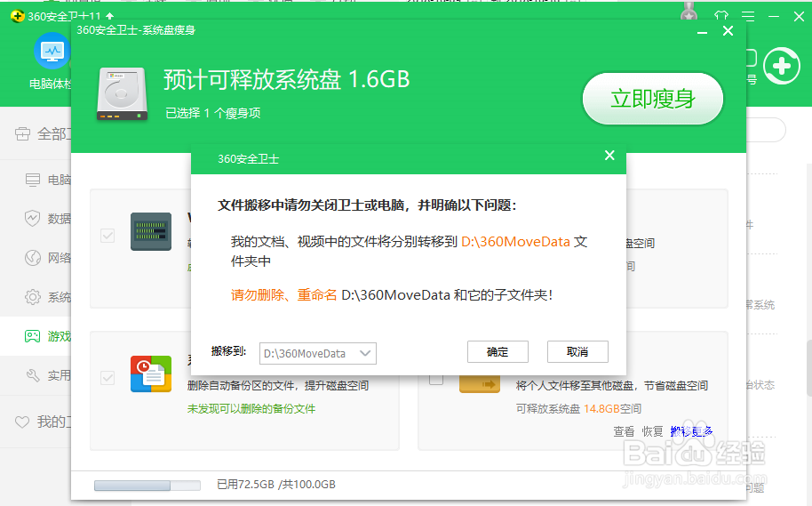The image size is (812, 506).
Task: Click the 360安全卫士 logo icon
Action: 17,16
